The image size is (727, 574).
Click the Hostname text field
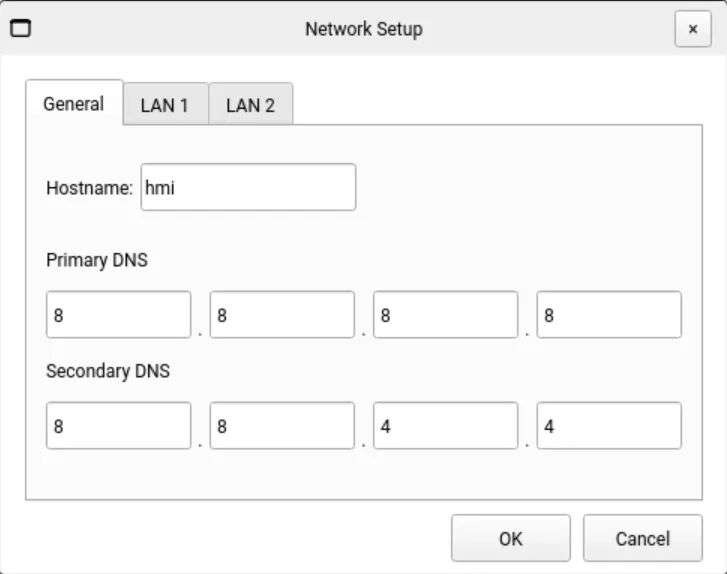coord(248,187)
